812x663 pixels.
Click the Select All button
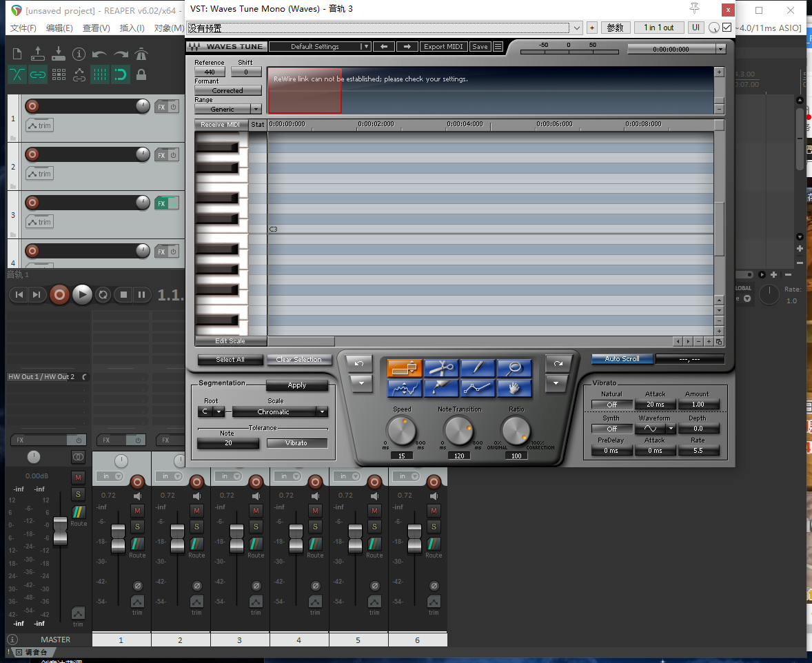coord(230,360)
